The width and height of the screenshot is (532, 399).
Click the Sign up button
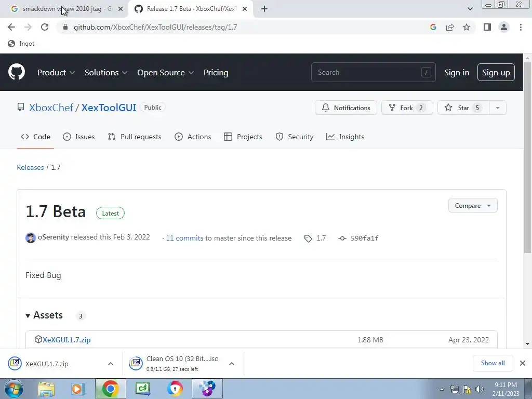click(496, 72)
